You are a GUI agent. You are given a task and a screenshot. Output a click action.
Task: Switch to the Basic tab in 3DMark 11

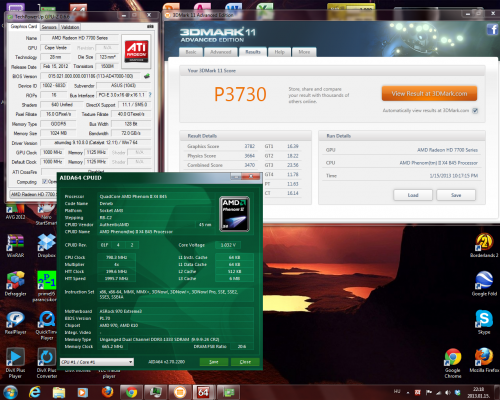[x=191, y=52]
